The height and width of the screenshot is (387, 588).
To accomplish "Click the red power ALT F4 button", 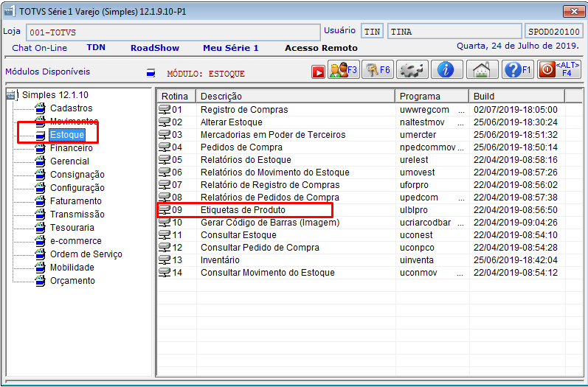I will pyautogui.click(x=559, y=70).
